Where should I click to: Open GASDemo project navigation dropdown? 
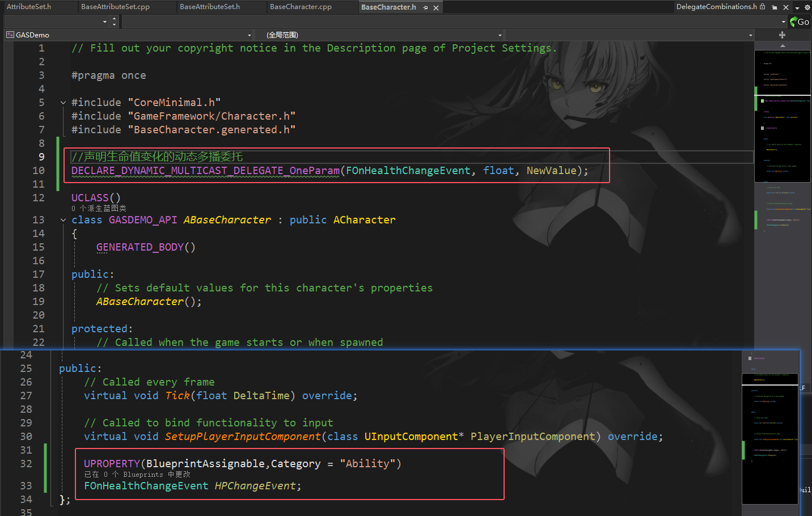click(249, 35)
